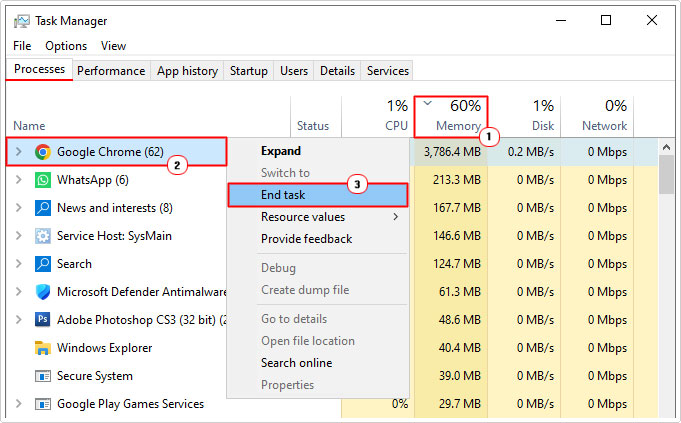Sort by the Memory column header
Viewport: 681px width, 423px height.
pyautogui.click(x=451, y=116)
